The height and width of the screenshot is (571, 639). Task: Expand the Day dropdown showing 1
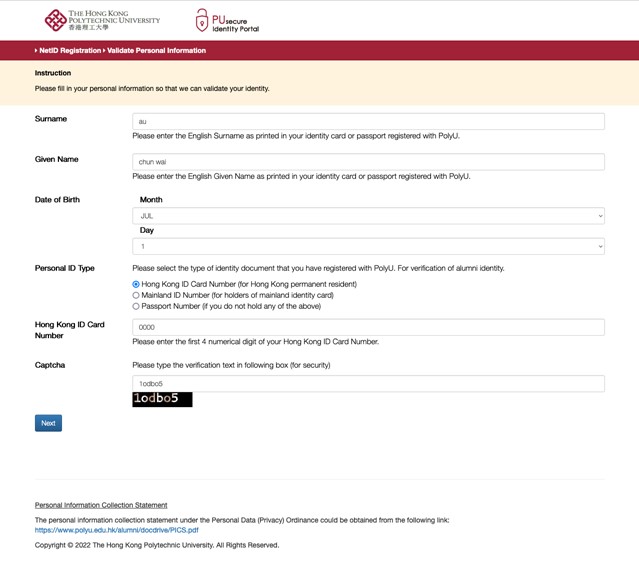click(368, 246)
